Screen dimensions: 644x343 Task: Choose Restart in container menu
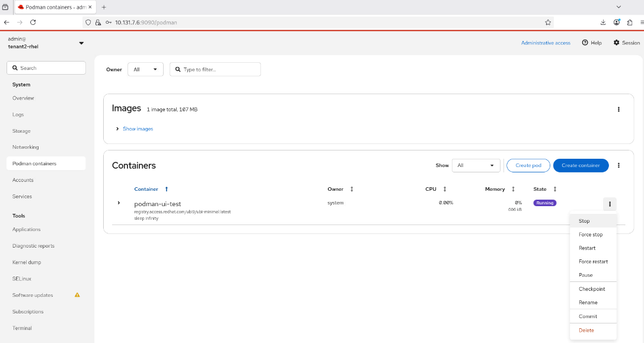[593, 248]
